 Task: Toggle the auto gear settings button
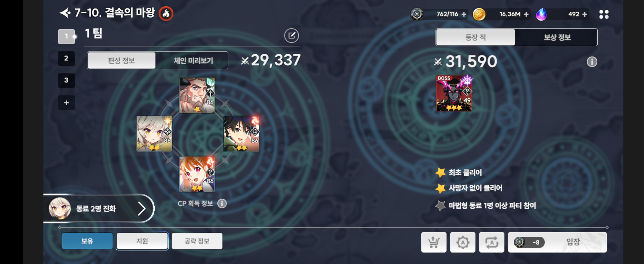(463, 242)
